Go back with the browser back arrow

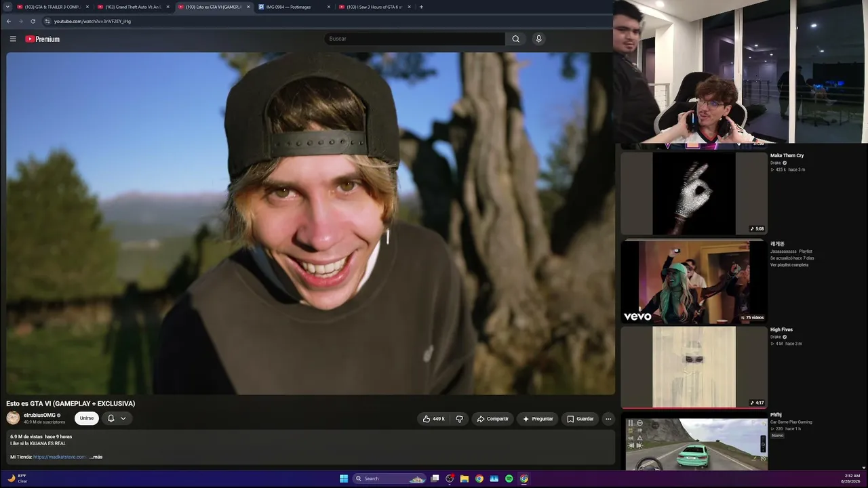coord(8,21)
